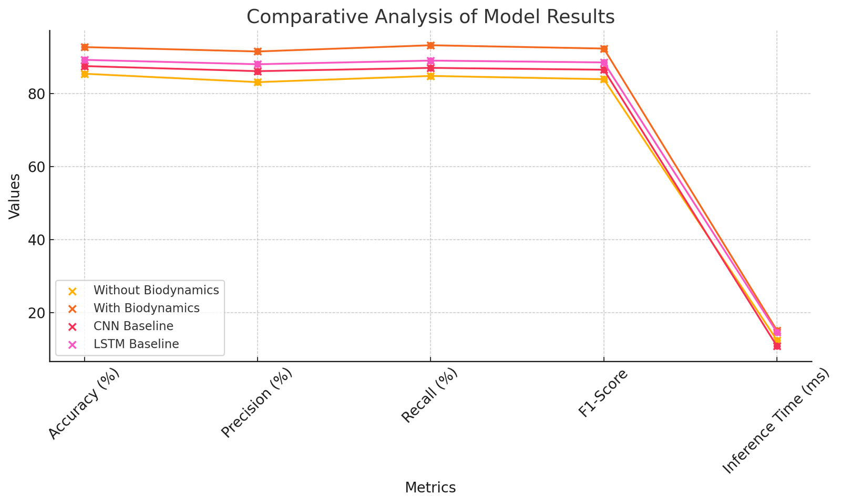
Task: Select LSTM Baseline data point at Precision
Action: tap(258, 64)
